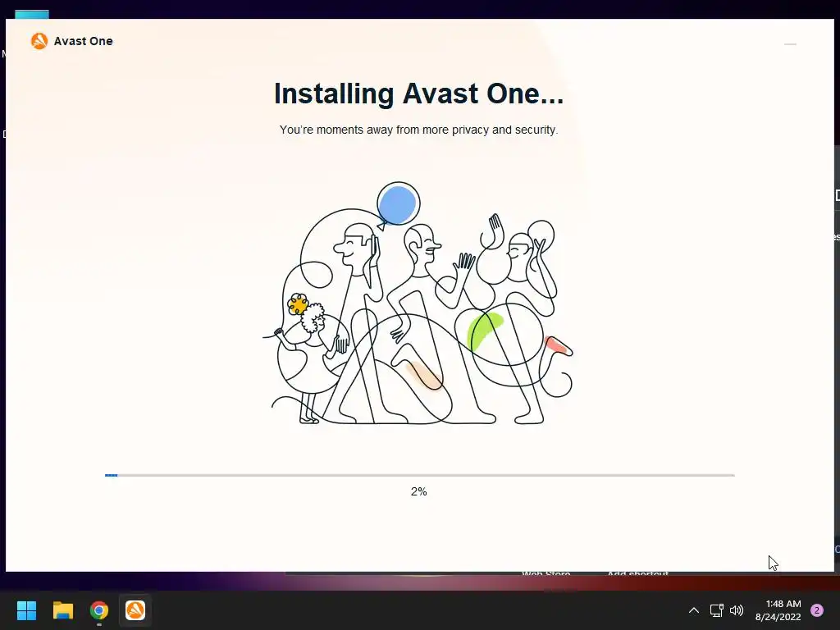Open the notification badge showing 2

817,610
